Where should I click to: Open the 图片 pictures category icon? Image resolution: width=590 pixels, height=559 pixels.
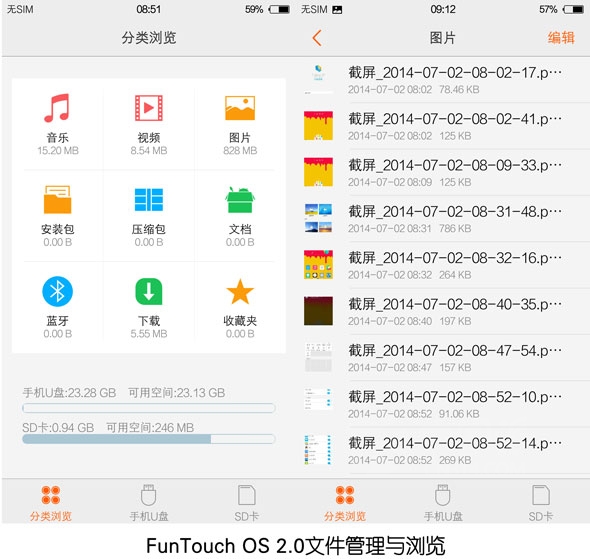[240, 108]
